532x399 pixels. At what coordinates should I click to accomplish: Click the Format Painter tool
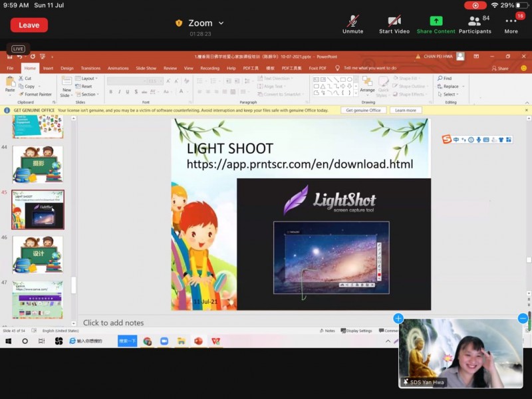click(x=37, y=94)
